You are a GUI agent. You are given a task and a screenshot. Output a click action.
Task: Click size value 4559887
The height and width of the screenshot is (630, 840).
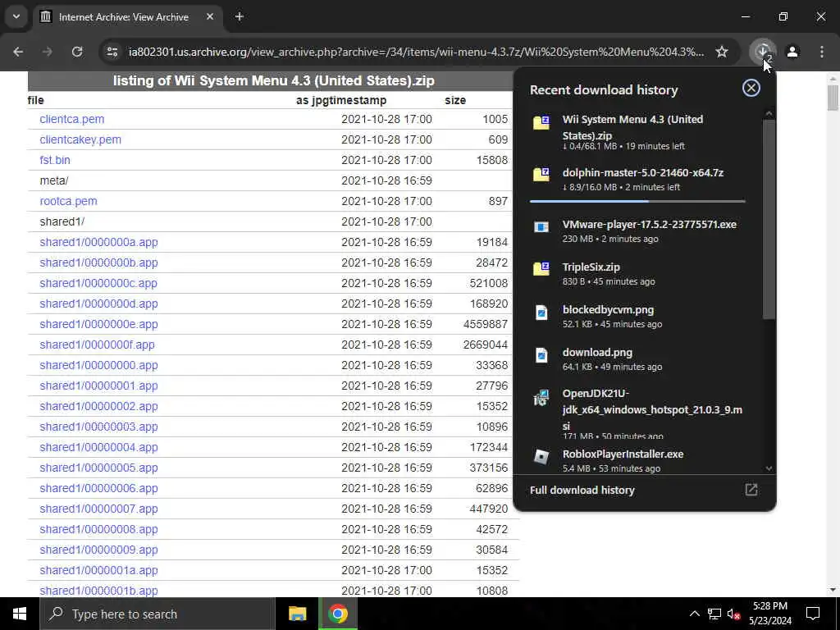coord(486,324)
